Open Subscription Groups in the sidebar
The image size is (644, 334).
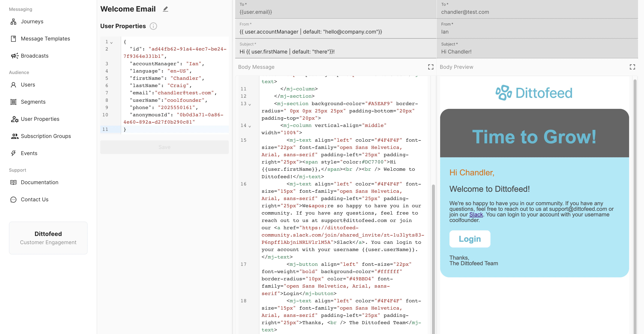click(x=46, y=136)
